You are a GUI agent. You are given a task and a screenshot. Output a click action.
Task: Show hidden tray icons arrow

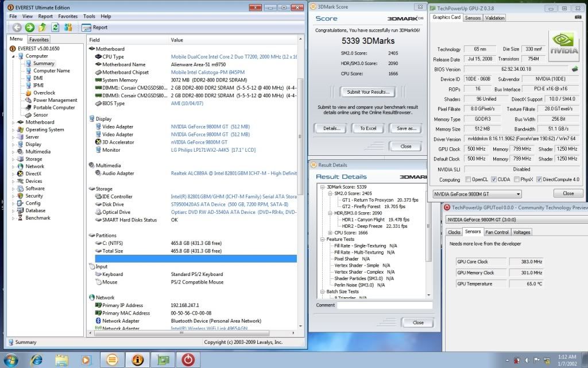(x=508, y=361)
